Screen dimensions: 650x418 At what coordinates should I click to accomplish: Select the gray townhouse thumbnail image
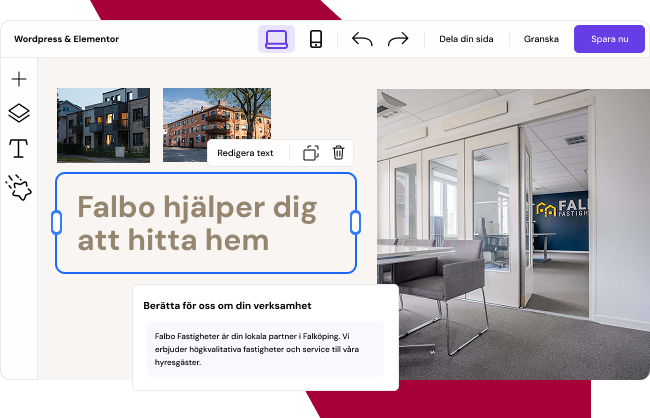[x=103, y=124]
